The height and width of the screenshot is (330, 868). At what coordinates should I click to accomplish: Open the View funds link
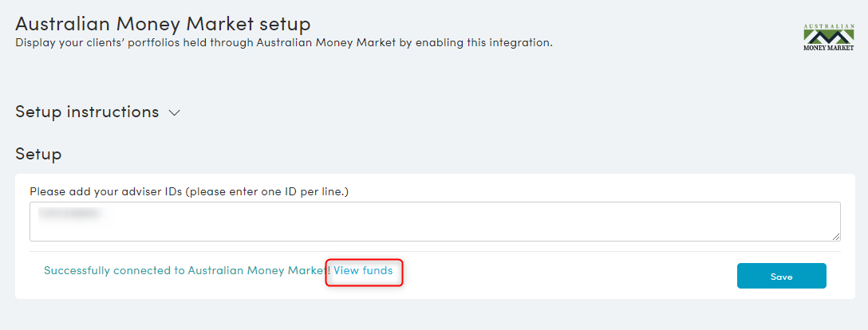363,271
